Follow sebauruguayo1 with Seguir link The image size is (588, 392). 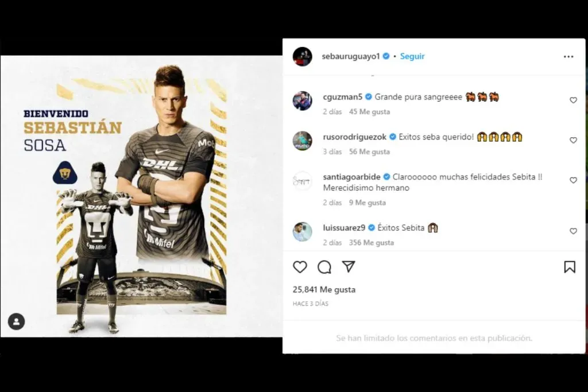pos(412,56)
